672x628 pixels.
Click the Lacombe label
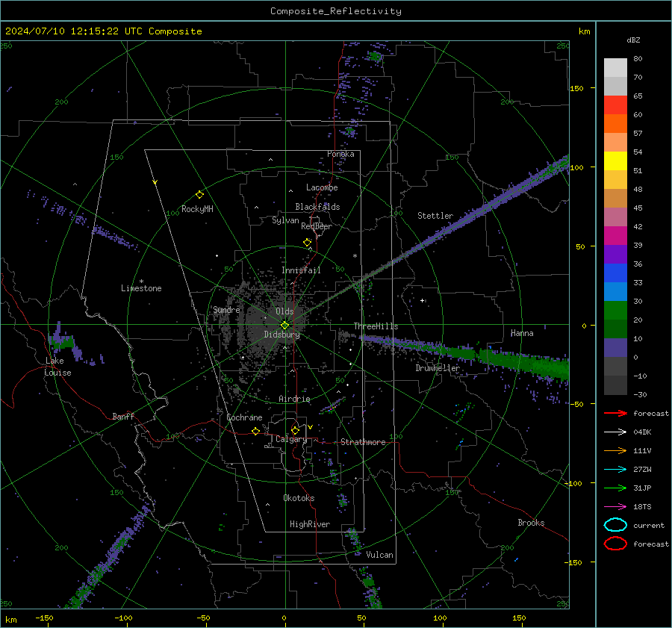(x=322, y=187)
